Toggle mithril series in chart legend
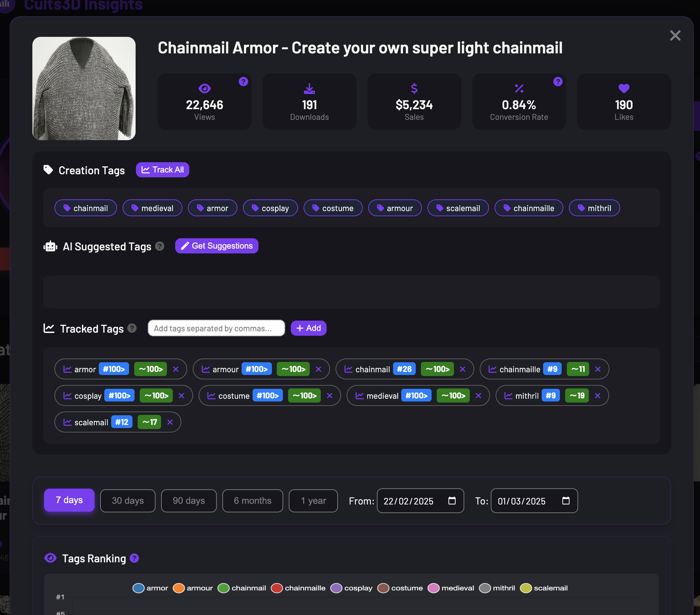The height and width of the screenshot is (615, 700). 497,588
